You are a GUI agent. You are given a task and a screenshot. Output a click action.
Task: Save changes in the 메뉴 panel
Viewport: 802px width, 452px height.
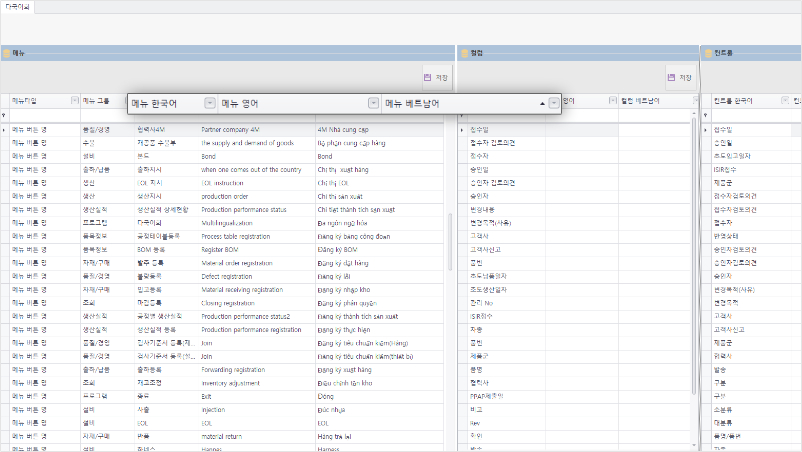[436, 78]
